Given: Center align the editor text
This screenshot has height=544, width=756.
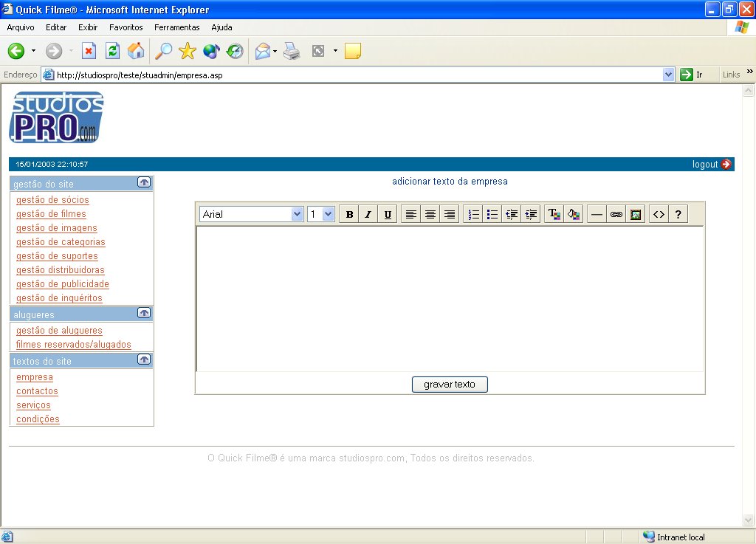Looking at the screenshot, I should 430,214.
